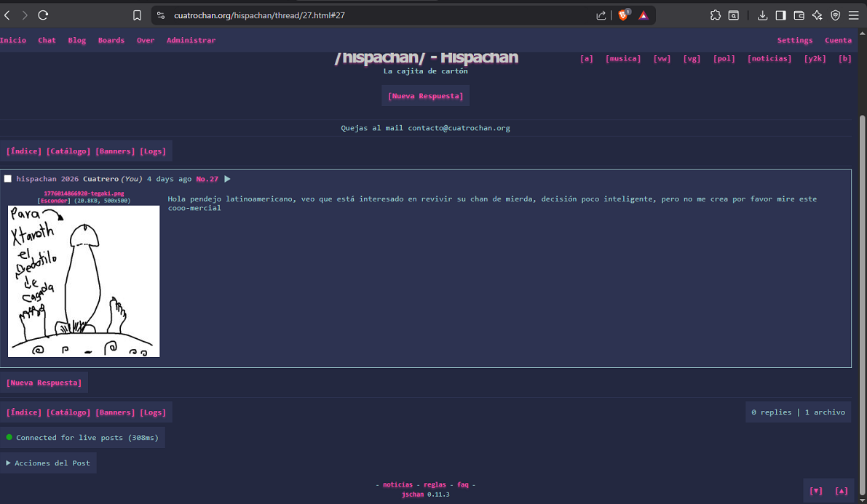Click the top Nueva Respuesta button
The height and width of the screenshot is (504, 867).
(x=425, y=96)
